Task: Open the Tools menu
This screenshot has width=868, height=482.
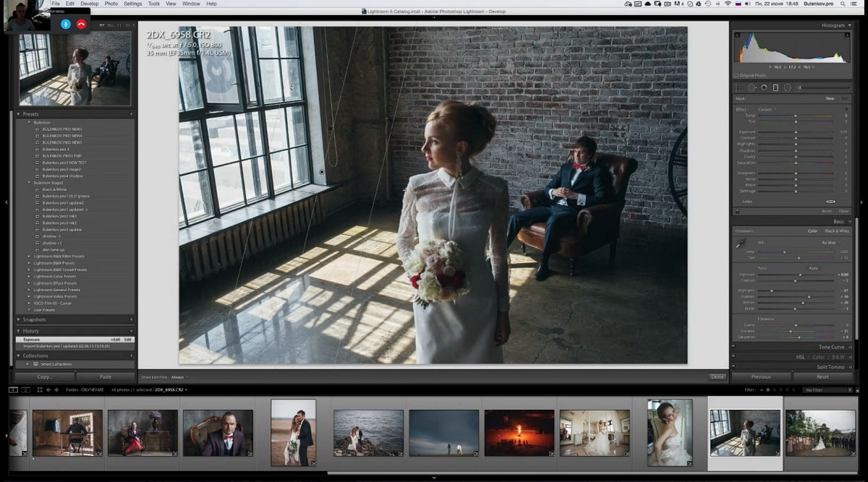Action: click(154, 4)
